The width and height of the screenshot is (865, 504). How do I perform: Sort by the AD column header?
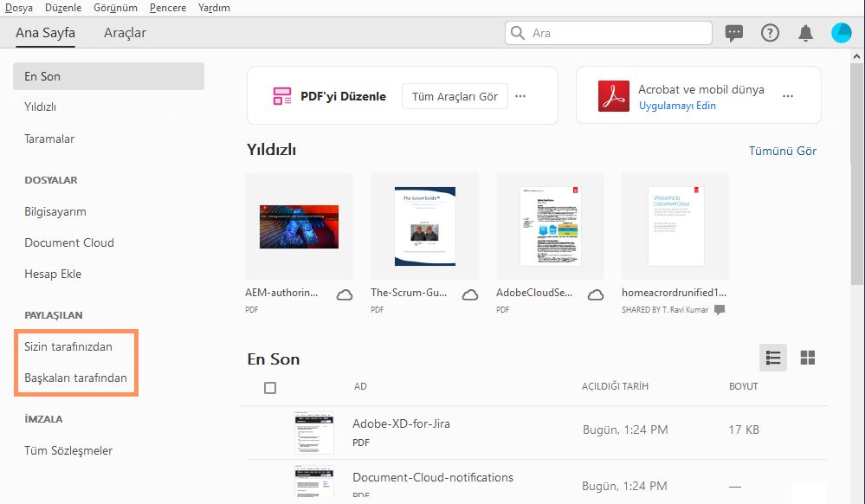[x=360, y=386]
